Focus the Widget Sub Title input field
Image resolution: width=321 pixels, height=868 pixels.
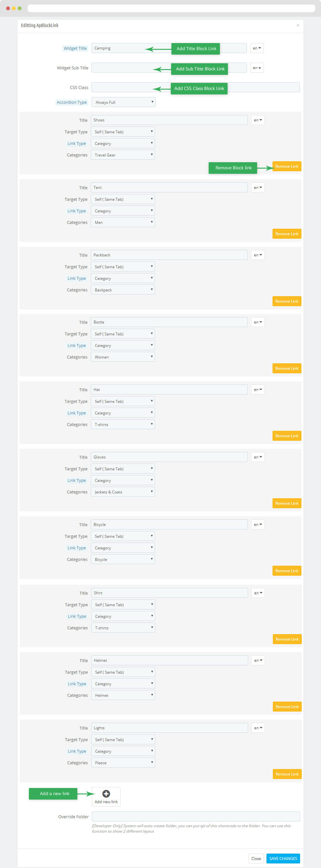(169, 68)
